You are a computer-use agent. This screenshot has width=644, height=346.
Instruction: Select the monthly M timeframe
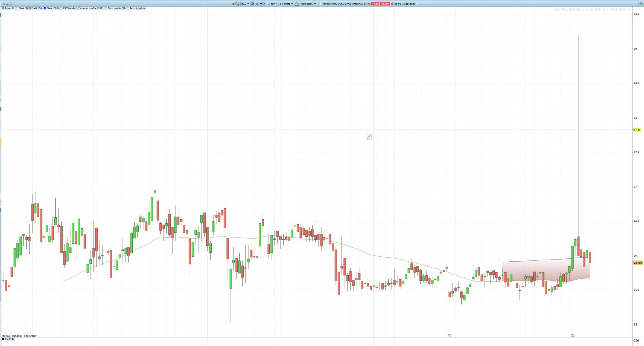click(261, 4)
